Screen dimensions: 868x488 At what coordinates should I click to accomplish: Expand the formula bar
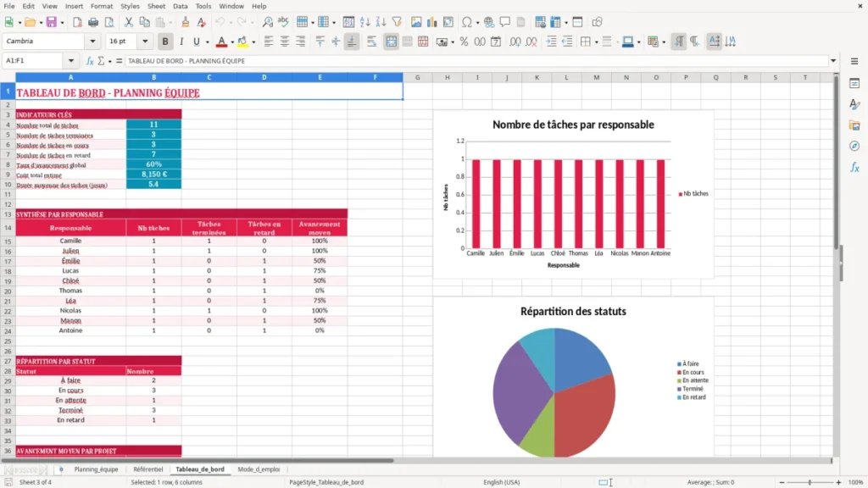pyautogui.click(x=833, y=61)
